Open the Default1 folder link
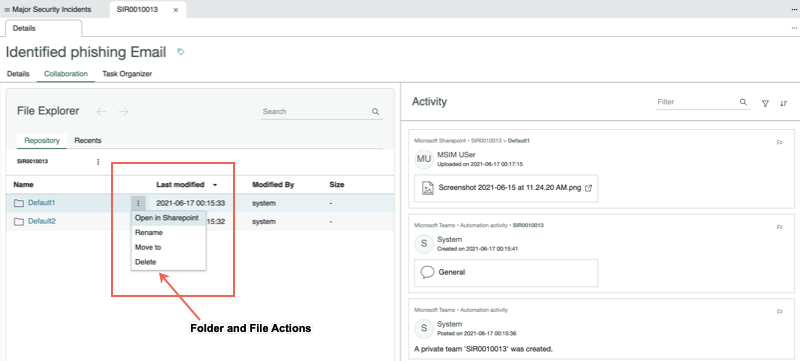The width and height of the screenshot is (800, 361). click(41, 203)
